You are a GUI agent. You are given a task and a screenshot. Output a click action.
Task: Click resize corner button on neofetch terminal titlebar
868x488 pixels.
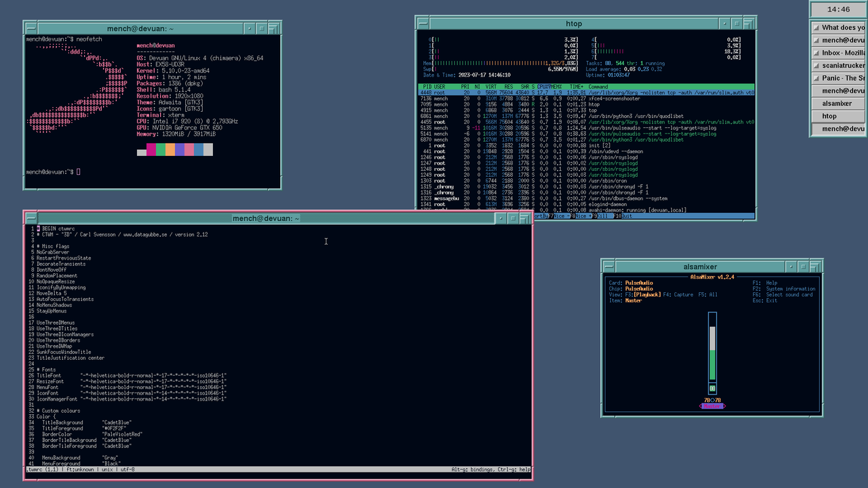[273, 28]
